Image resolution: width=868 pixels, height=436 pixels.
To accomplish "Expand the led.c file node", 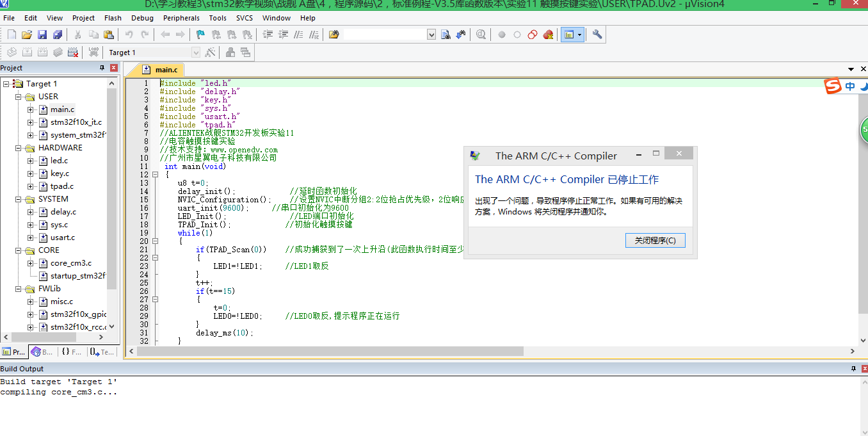I will [x=31, y=161].
